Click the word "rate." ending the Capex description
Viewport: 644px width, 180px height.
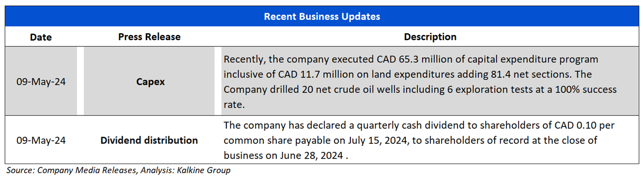click(x=233, y=105)
